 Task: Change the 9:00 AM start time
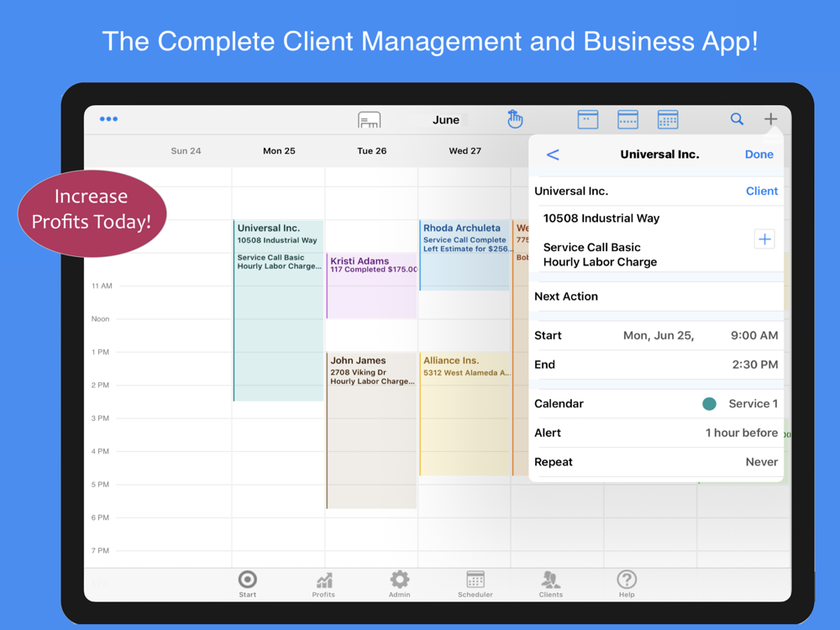point(754,335)
